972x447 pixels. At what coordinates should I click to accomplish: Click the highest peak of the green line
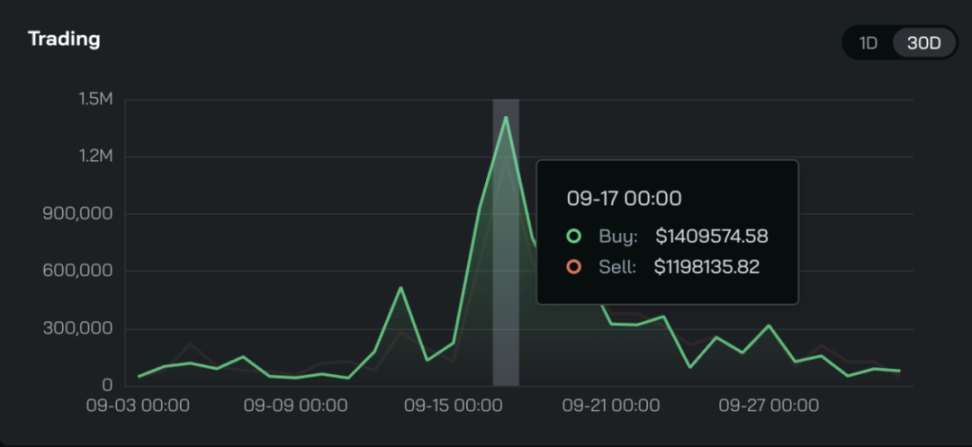(x=505, y=118)
